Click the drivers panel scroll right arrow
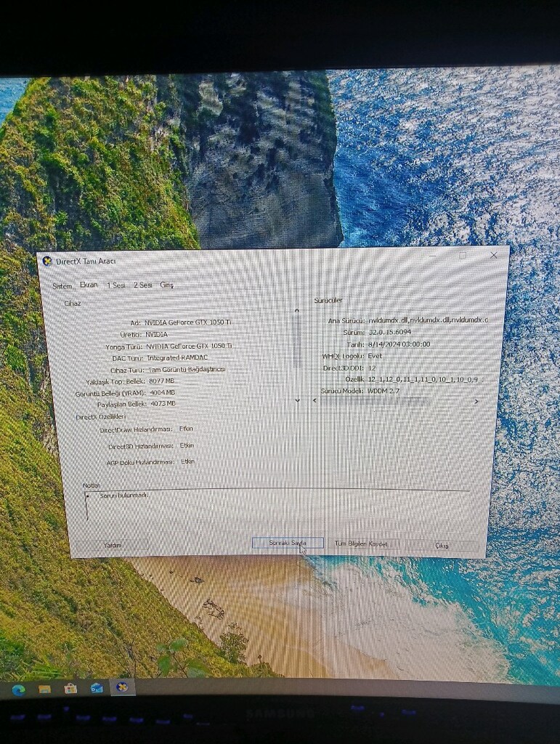The height and width of the screenshot is (744, 560). point(476,401)
